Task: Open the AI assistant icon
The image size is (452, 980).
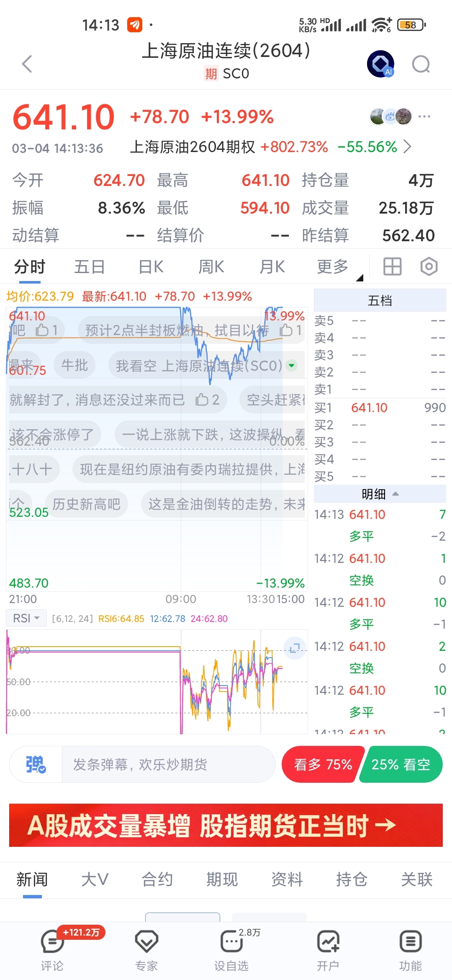Action: pyautogui.click(x=380, y=64)
